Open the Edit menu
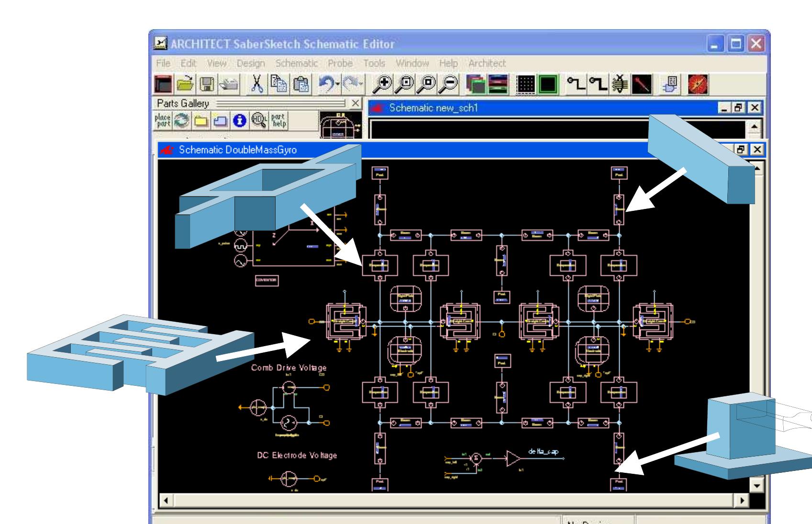Image resolution: width=812 pixels, height=524 pixels. [x=188, y=63]
